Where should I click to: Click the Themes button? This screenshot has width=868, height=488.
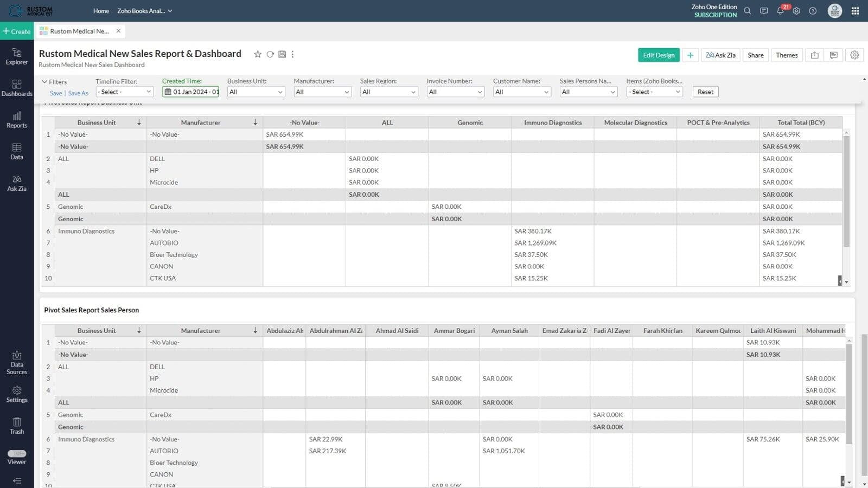point(787,55)
